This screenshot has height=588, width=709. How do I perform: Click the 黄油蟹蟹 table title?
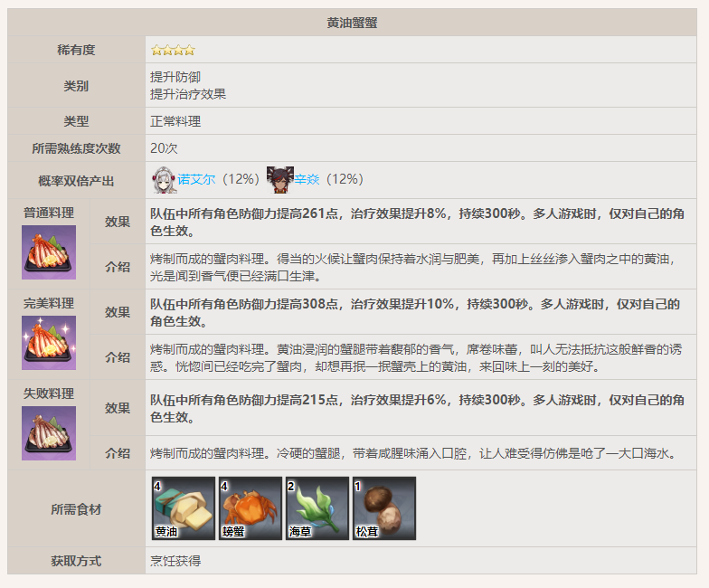(352, 23)
